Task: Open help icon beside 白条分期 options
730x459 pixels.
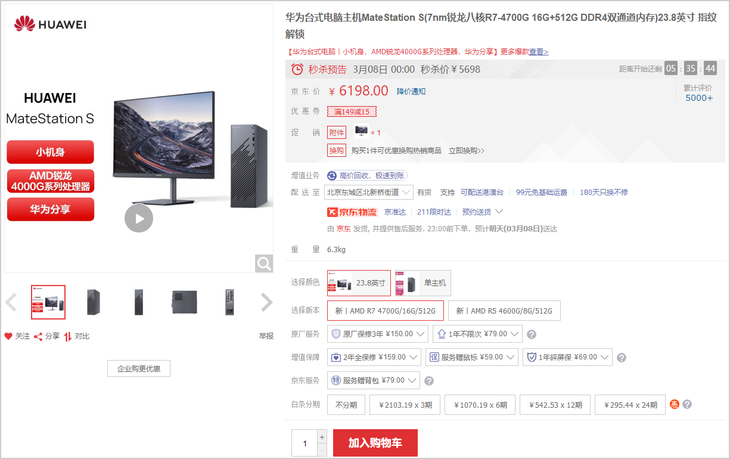Action: point(687,404)
